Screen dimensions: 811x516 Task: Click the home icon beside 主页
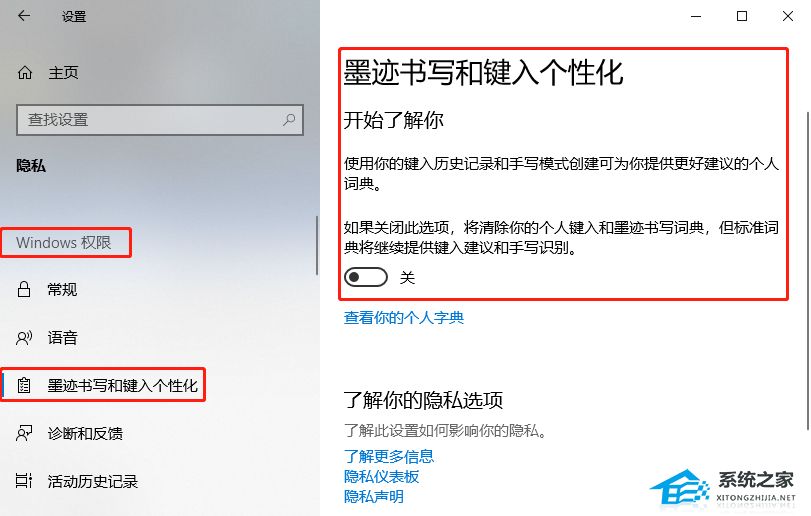pos(25,72)
